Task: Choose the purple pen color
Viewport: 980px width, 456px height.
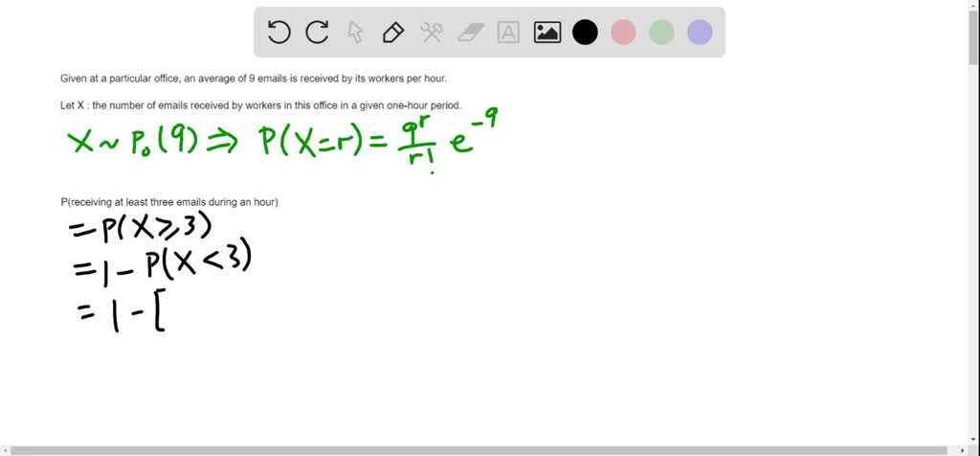Action: (x=700, y=33)
